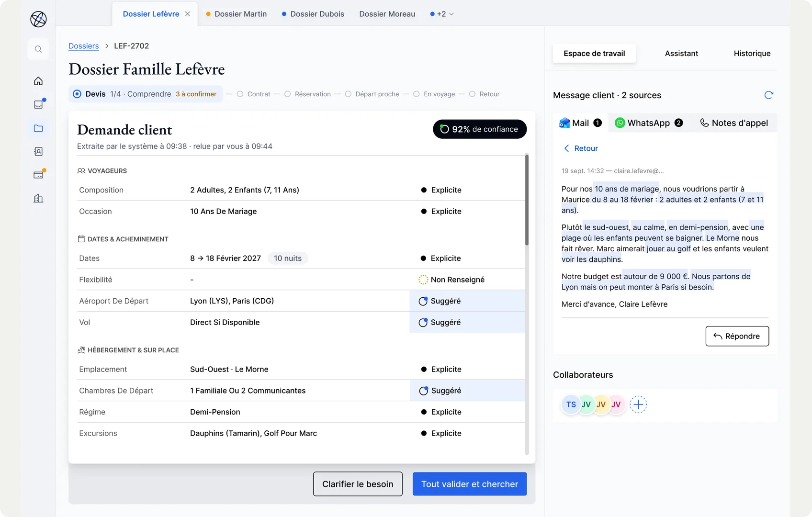The width and height of the screenshot is (812, 517).
Task: Select the Contrat step
Action: point(254,94)
